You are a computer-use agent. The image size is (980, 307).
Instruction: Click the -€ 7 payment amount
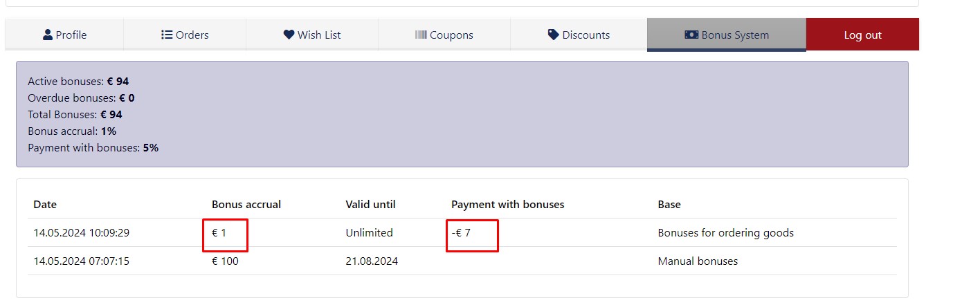pos(461,233)
